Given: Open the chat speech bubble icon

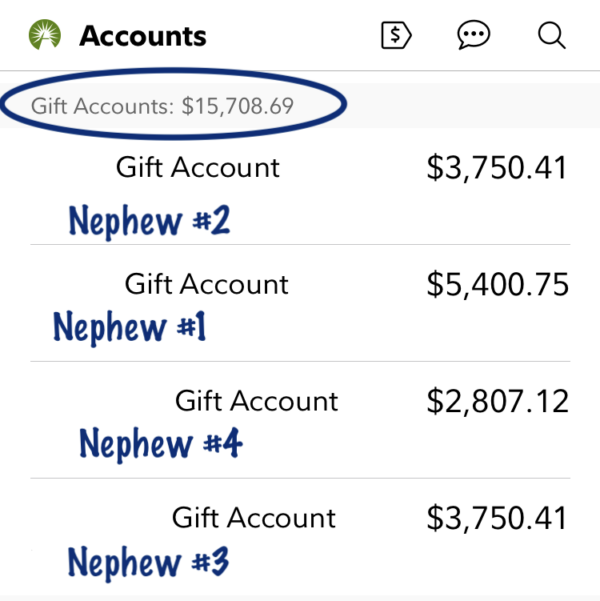Looking at the screenshot, I should [x=473, y=36].
